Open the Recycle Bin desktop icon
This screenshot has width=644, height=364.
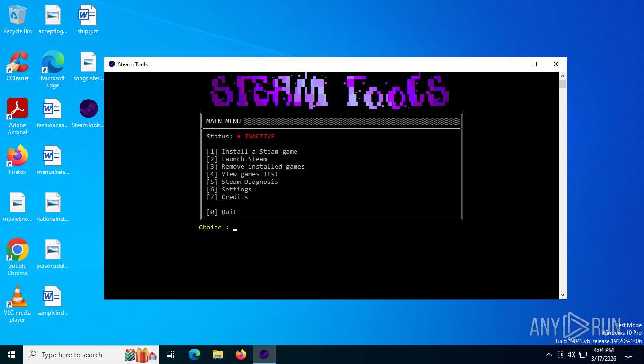pyautogui.click(x=18, y=20)
